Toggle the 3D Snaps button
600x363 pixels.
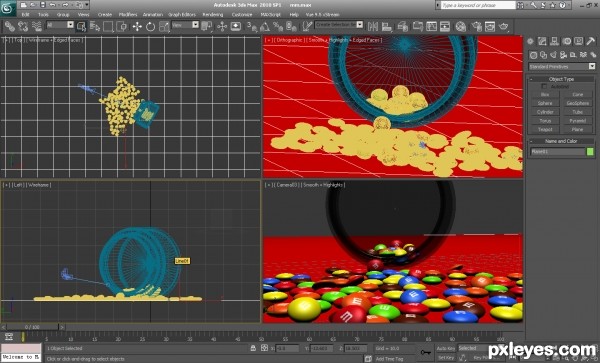tap(251, 26)
